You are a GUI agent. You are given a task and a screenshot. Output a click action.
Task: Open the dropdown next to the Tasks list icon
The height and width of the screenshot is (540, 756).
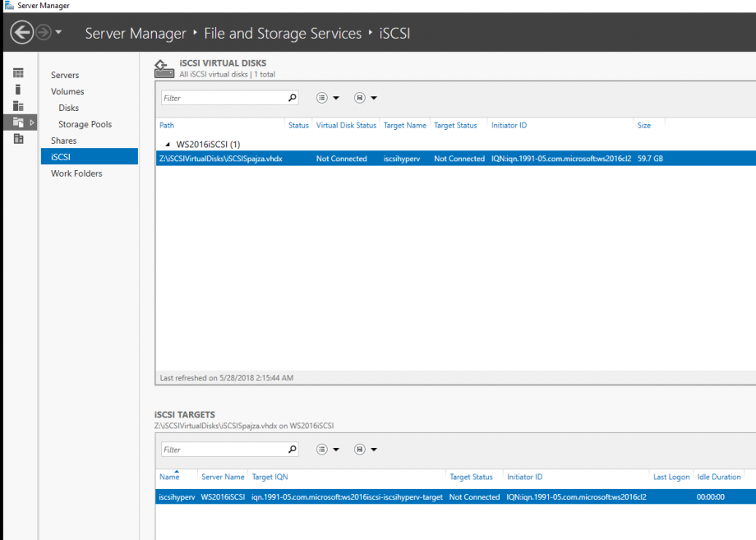[336, 98]
